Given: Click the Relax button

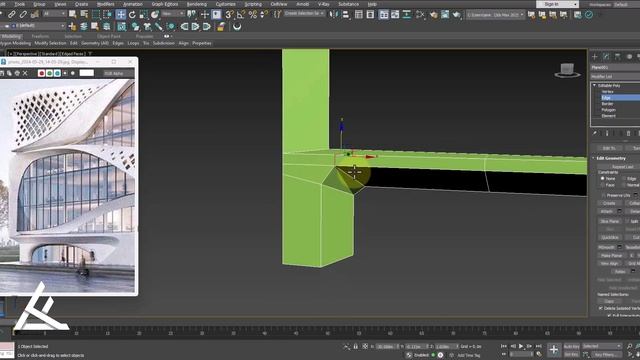Looking at the screenshot, I should (x=620, y=271).
